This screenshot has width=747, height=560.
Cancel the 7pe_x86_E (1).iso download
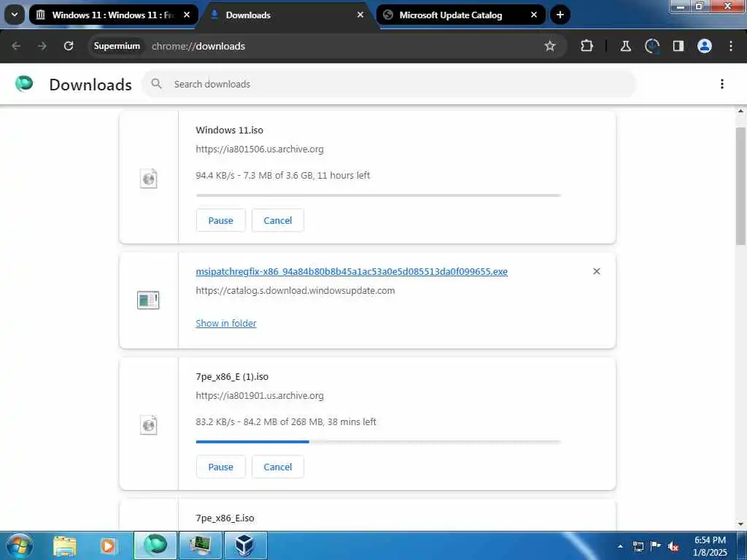278,467
